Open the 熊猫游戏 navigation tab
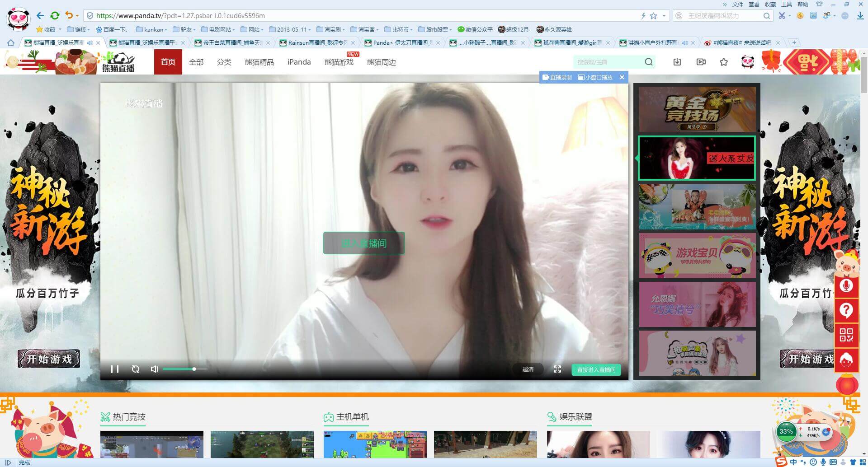Image resolution: width=868 pixels, height=467 pixels. pos(339,62)
